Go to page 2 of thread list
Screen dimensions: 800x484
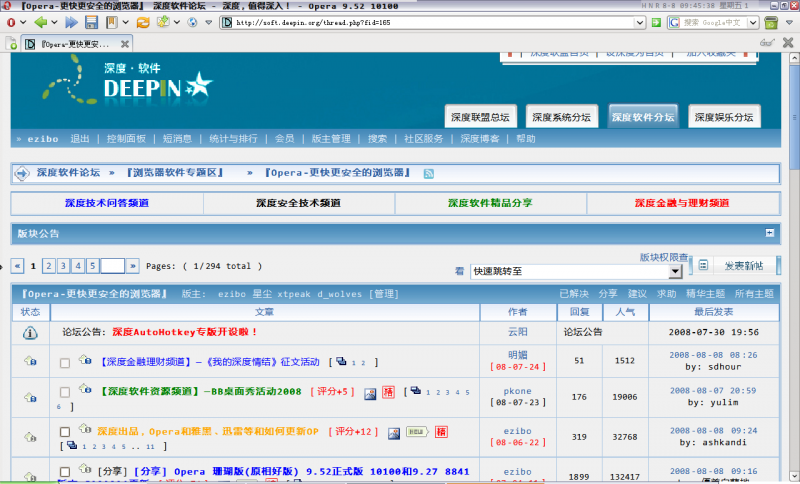[49, 266]
